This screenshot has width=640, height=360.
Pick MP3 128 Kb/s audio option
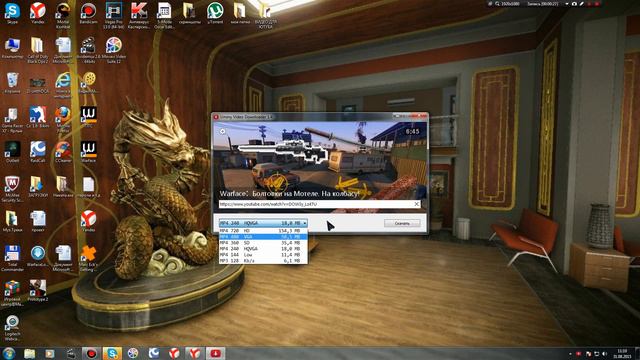(x=263, y=260)
